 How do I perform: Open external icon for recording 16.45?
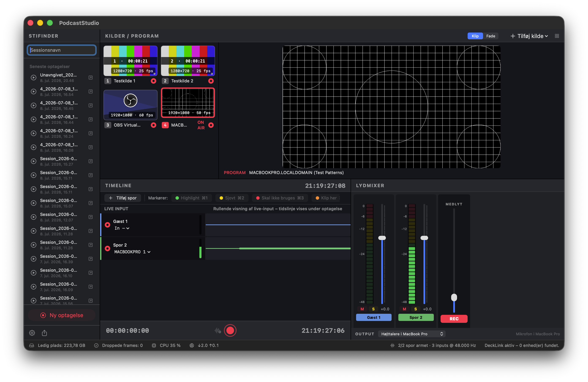point(91,105)
